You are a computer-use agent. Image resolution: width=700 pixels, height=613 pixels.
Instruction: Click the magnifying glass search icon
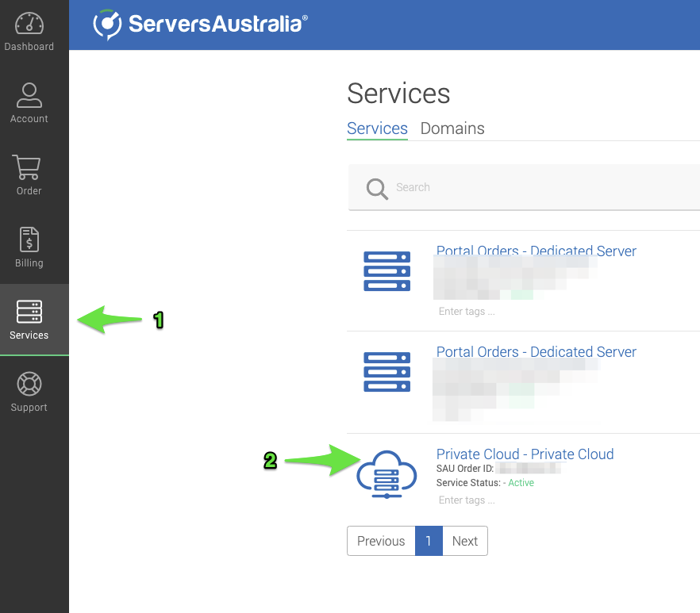coord(376,190)
